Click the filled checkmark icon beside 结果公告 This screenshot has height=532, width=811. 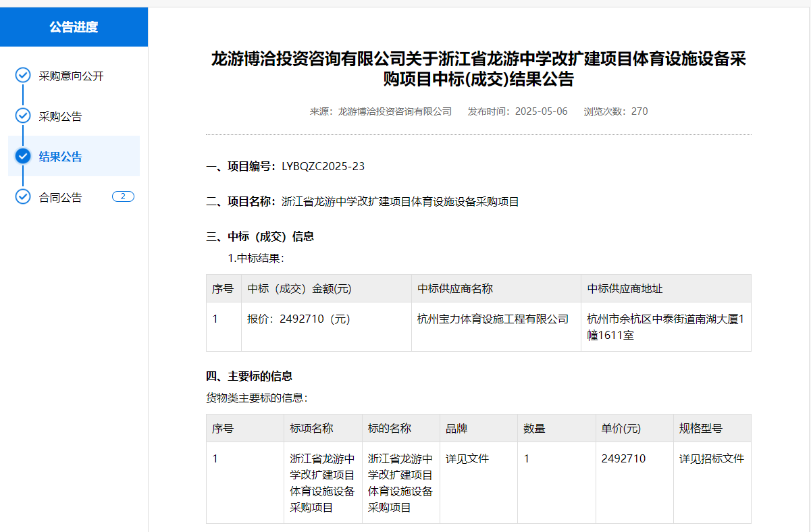pos(23,157)
